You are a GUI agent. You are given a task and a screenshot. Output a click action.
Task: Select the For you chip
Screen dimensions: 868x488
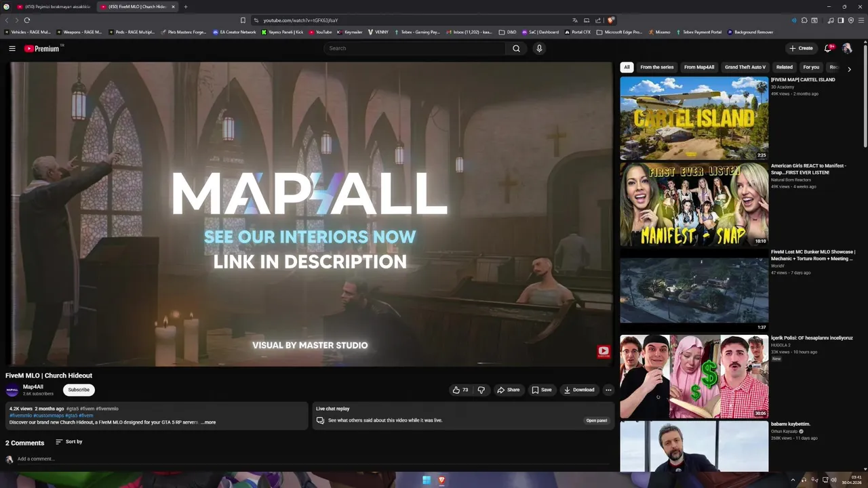tap(811, 67)
